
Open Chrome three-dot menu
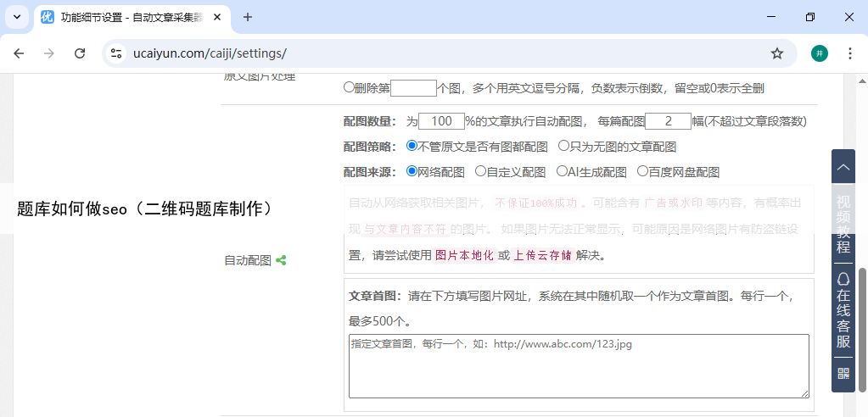849,53
